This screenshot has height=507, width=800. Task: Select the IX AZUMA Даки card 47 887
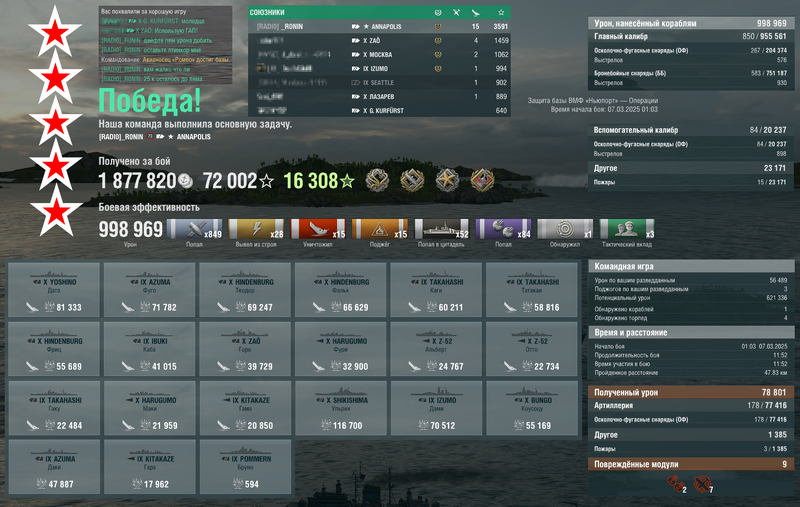[x=54, y=467]
